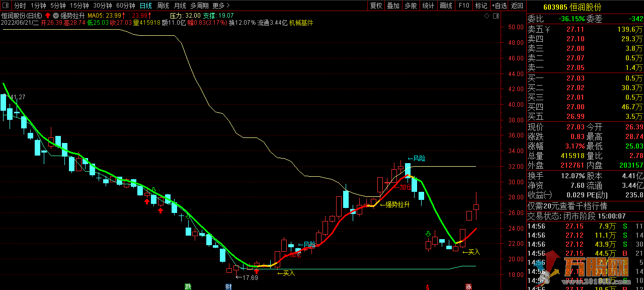Select the 15分钟 period tab

coord(79,6)
